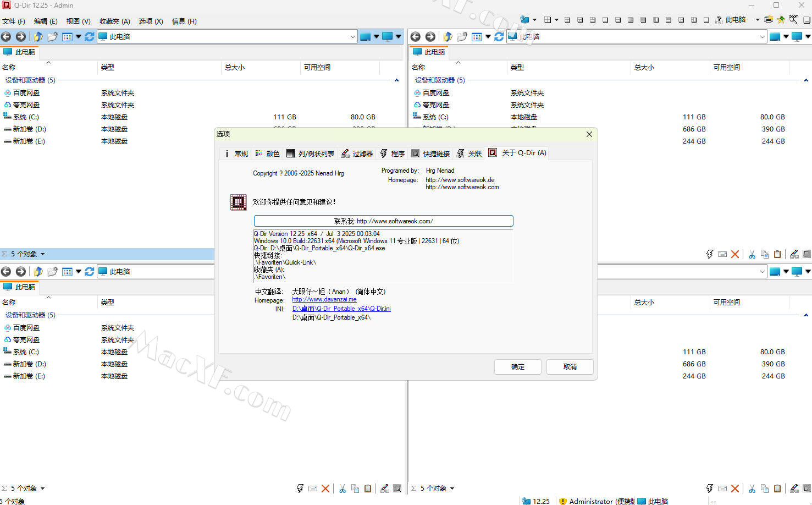
Task: Click 确定 button in options dialog
Action: tap(518, 367)
